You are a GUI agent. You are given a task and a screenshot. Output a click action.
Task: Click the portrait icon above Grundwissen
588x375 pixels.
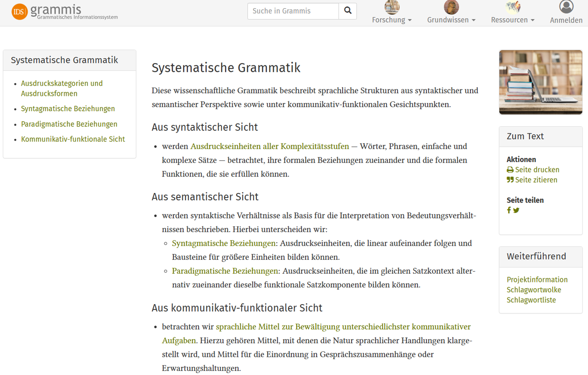451,7
